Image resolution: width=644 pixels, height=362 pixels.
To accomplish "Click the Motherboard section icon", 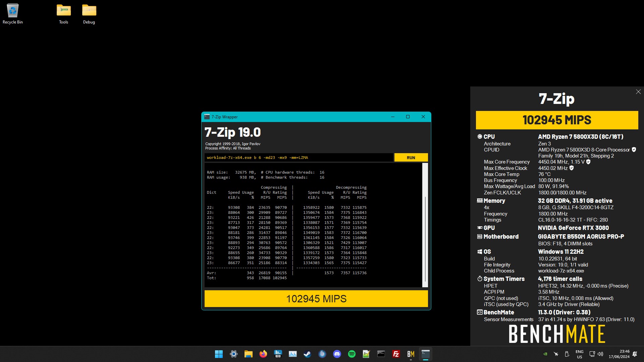I will click(x=480, y=236).
